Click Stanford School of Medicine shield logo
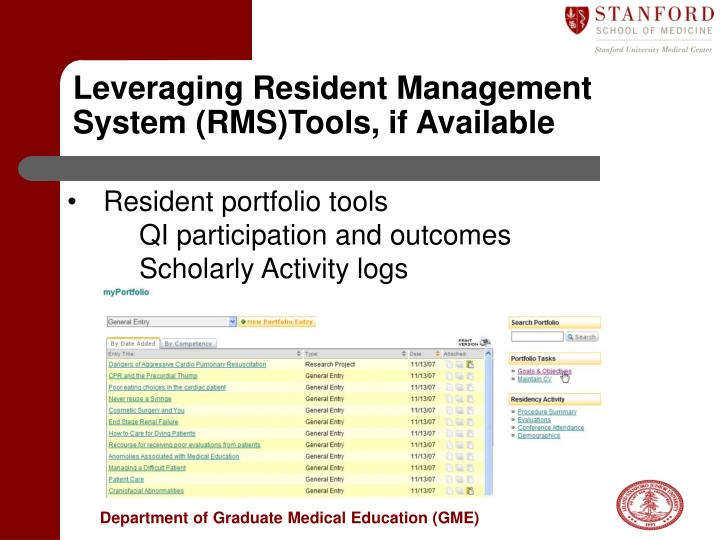This screenshot has height=540, width=720. [576, 20]
